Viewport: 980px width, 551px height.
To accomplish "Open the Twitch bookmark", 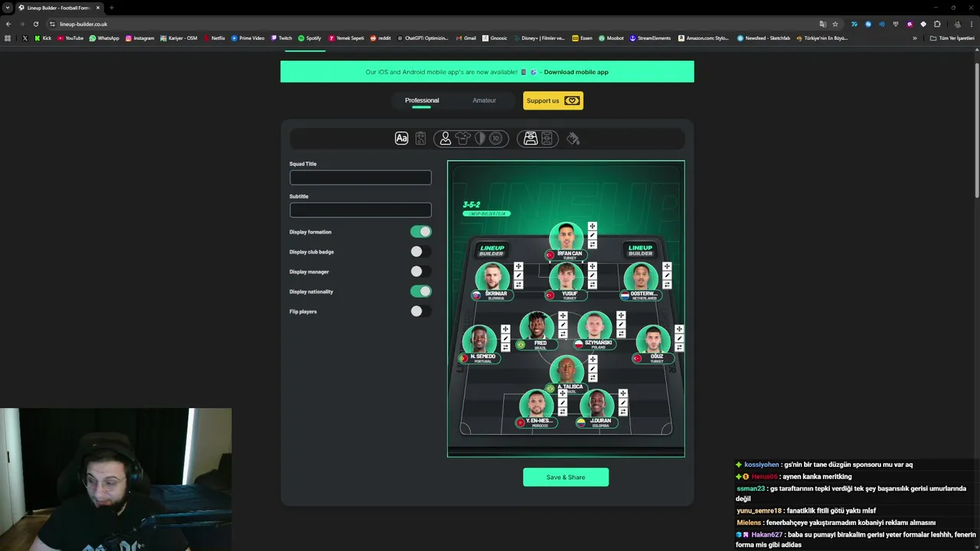I will pyautogui.click(x=282, y=37).
